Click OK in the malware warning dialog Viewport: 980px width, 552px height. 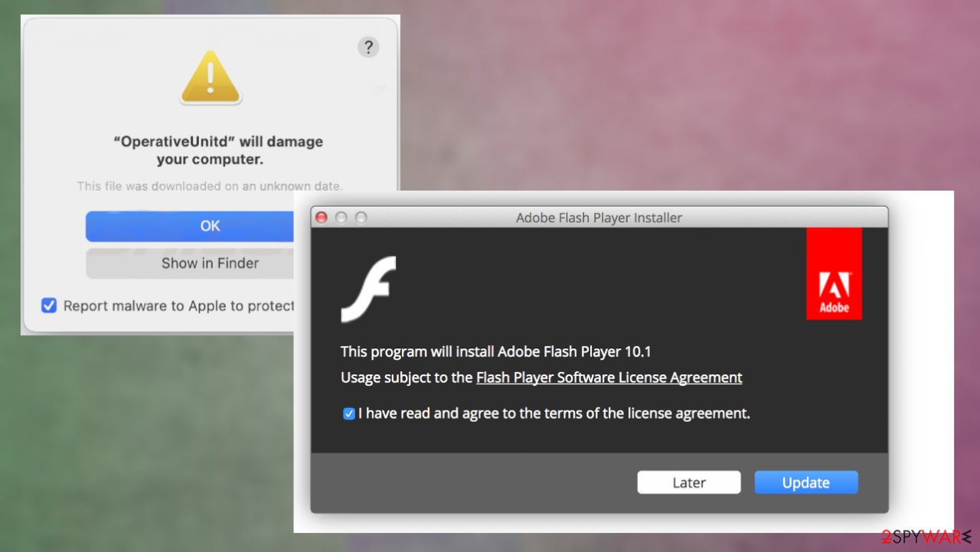click(x=190, y=226)
